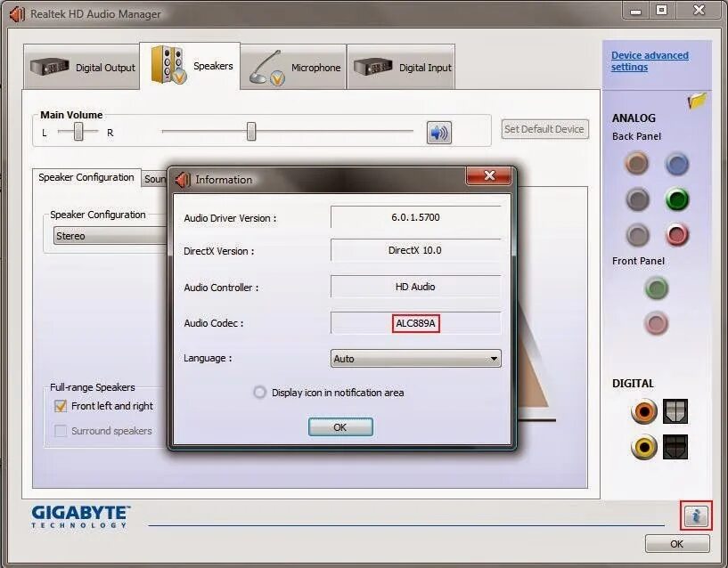Click the blue back panel analog jack
728x568 pixels.
[677, 165]
